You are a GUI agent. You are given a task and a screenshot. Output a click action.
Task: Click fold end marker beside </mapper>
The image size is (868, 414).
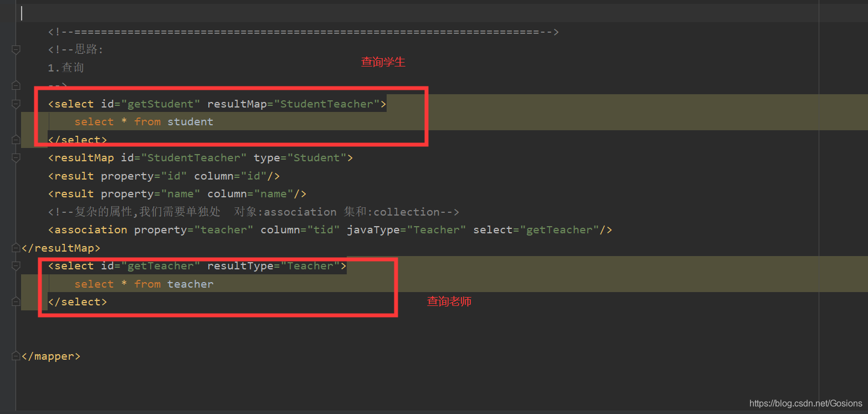(x=16, y=356)
